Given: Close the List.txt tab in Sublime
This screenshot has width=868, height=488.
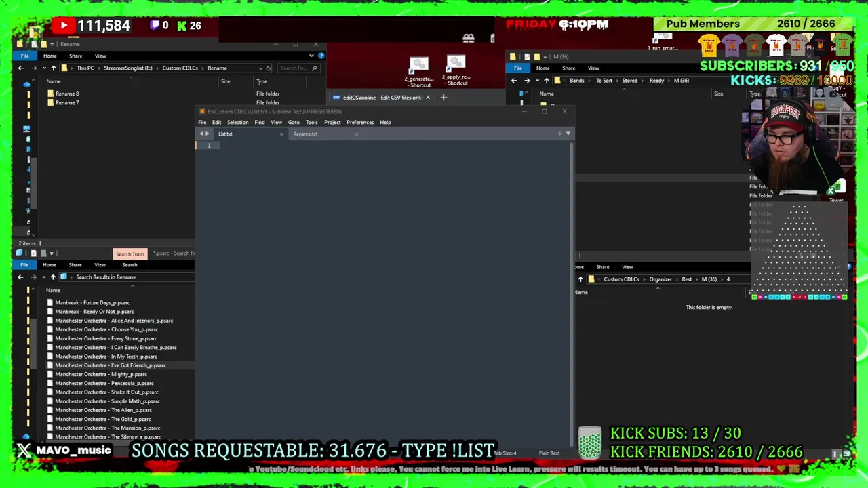Looking at the screenshot, I should click(281, 134).
